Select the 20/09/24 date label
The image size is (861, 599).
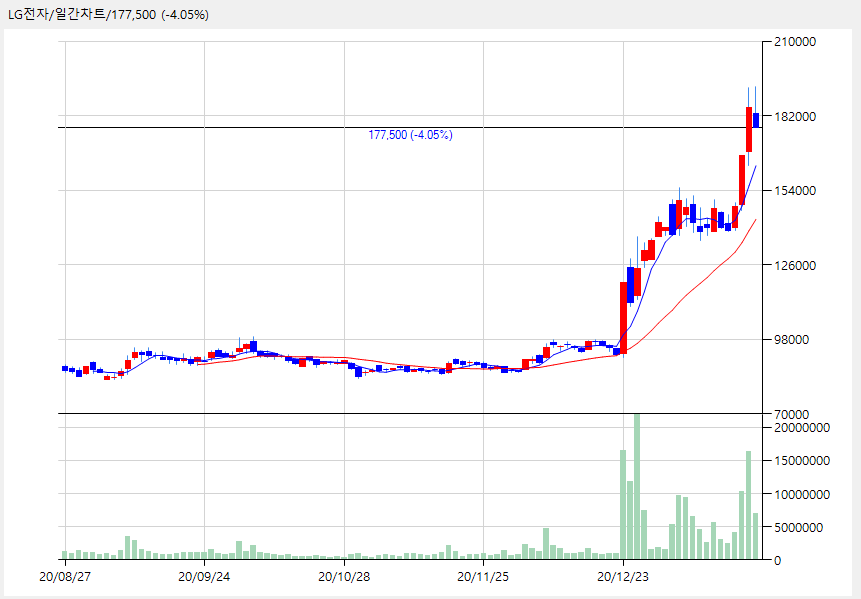point(204,576)
